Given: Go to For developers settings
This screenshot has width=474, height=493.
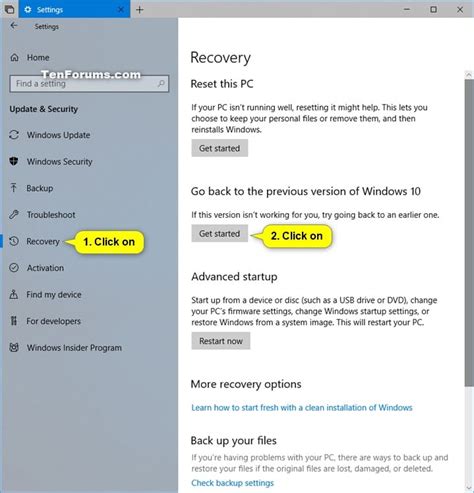Looking at the screenshot, I should [x=54, y=321].
